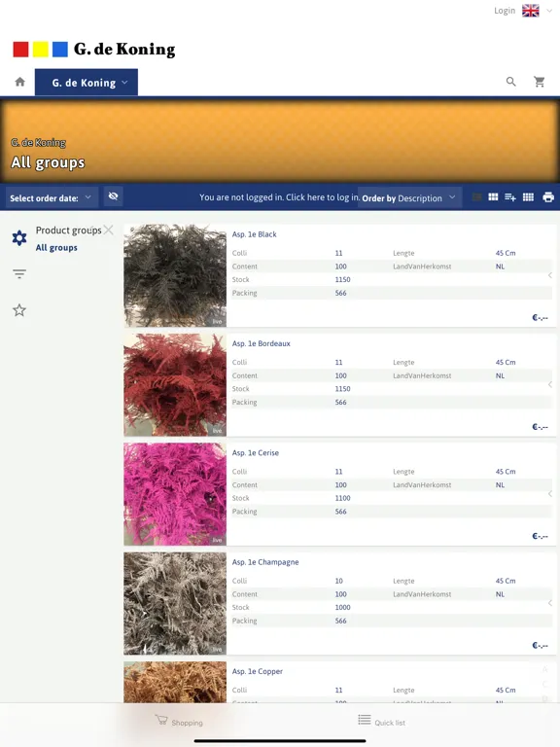Go to the home page icon
This screenshot has height=747, width=560.
[20, 82]
